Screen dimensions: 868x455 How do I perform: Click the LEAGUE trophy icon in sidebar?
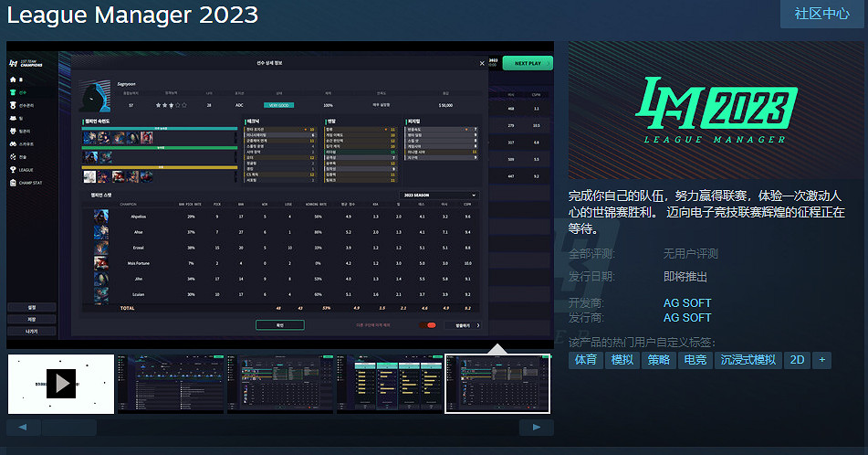(12, 170)
